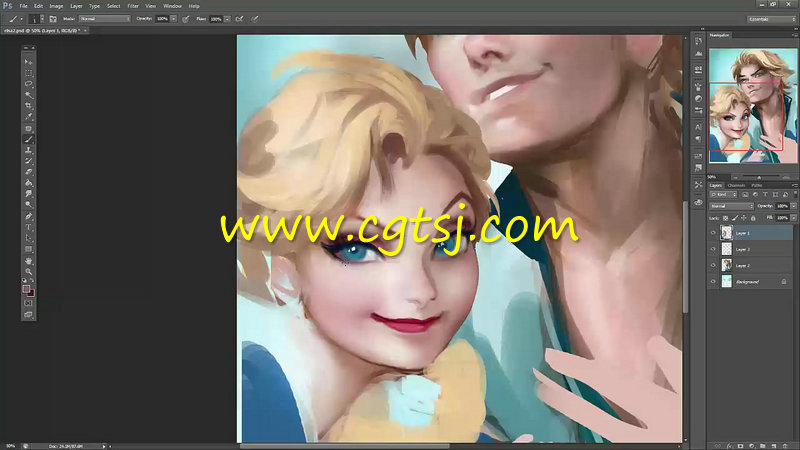
Task: Select the Zoom tool in the toolbox
Action: (29, 271)
